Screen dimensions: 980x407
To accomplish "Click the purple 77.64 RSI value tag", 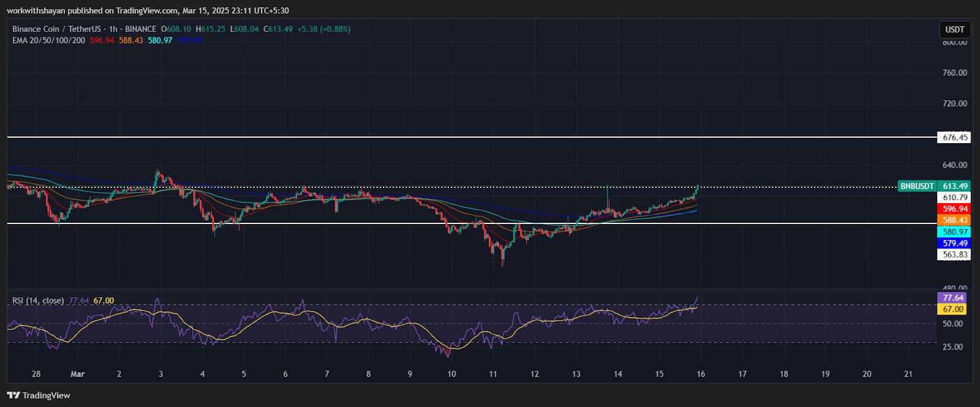I will click(954, 298).
